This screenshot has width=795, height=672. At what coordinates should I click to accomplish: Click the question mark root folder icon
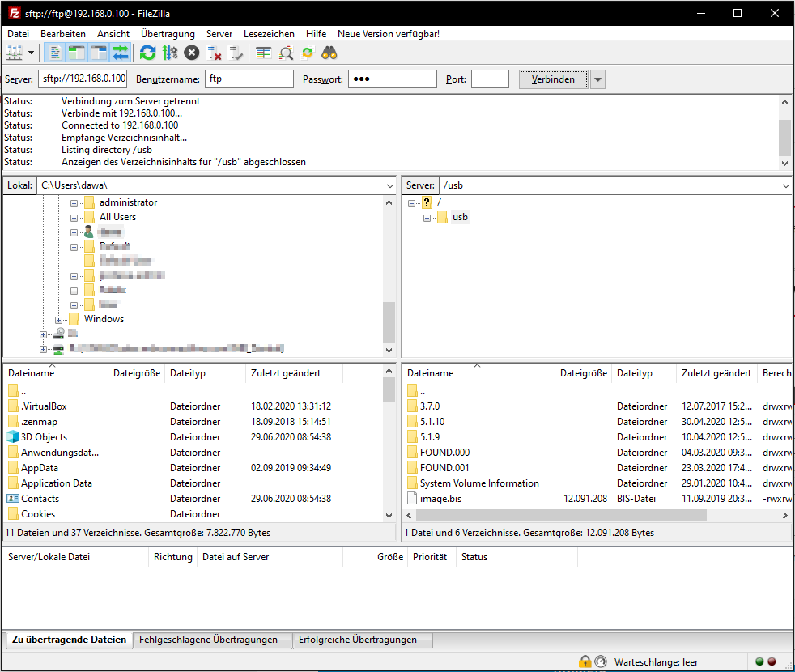427,202
